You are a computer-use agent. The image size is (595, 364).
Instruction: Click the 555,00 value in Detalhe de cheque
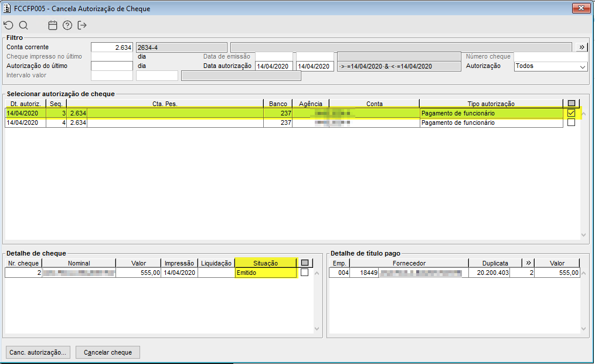point(138,273)
